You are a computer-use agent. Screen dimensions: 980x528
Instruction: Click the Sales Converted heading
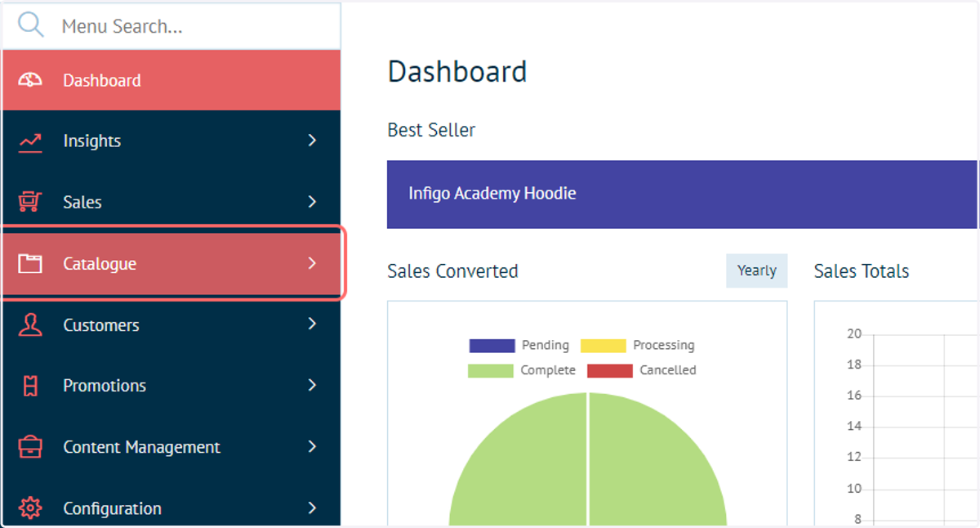click(x=452, y=271)
